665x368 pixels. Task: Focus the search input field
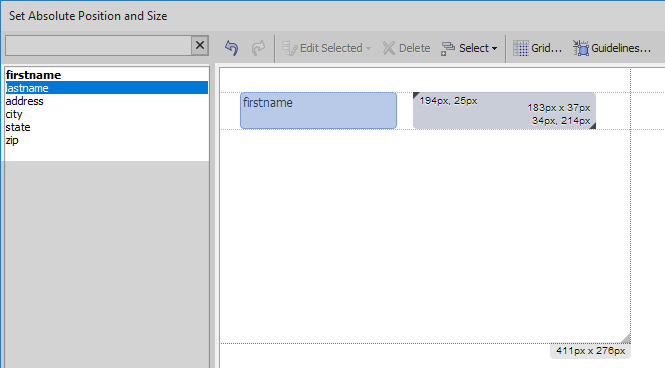pyautogui.click(x=98, y=45)
